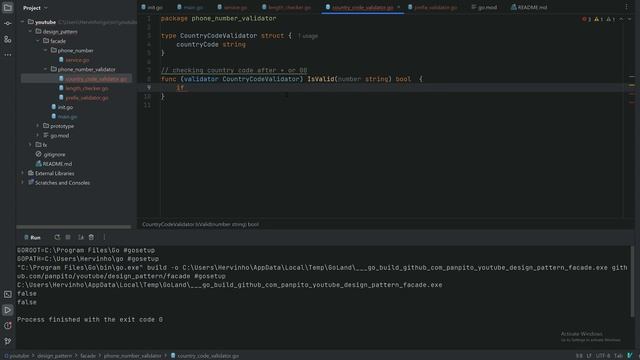Switch to the go.mod editor tab
The image size is (640, 360).
(x=484, y=7)
